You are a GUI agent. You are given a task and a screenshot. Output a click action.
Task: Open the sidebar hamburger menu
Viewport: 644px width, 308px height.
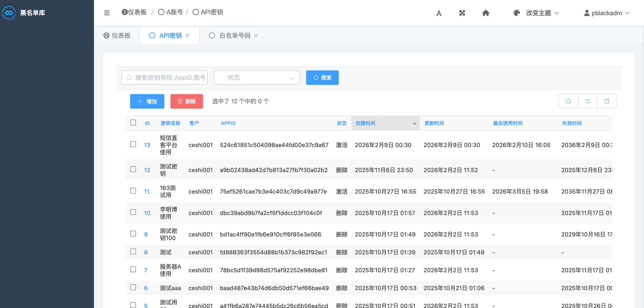pos(107,13)
